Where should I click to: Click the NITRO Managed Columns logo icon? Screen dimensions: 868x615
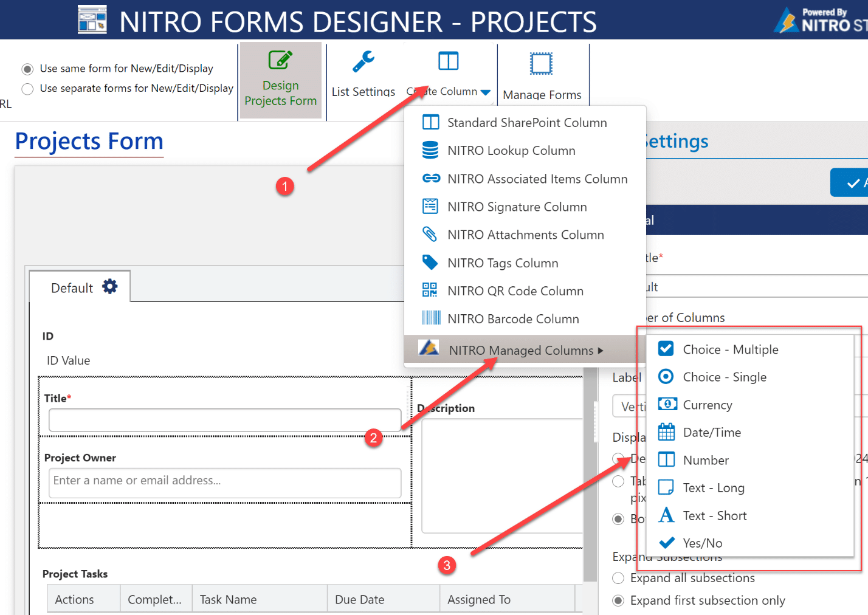[429, 348]
